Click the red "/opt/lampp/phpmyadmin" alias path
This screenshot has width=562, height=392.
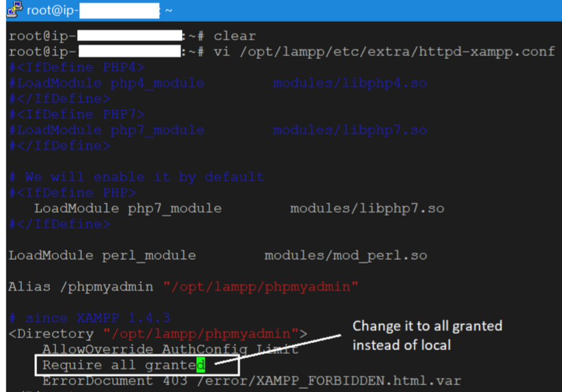261,287
